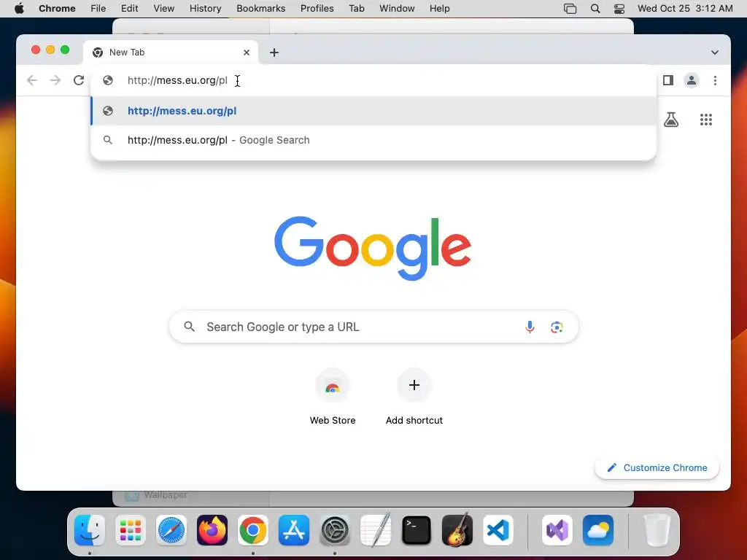Open Spotlight search in menu bar

[595, 9]
